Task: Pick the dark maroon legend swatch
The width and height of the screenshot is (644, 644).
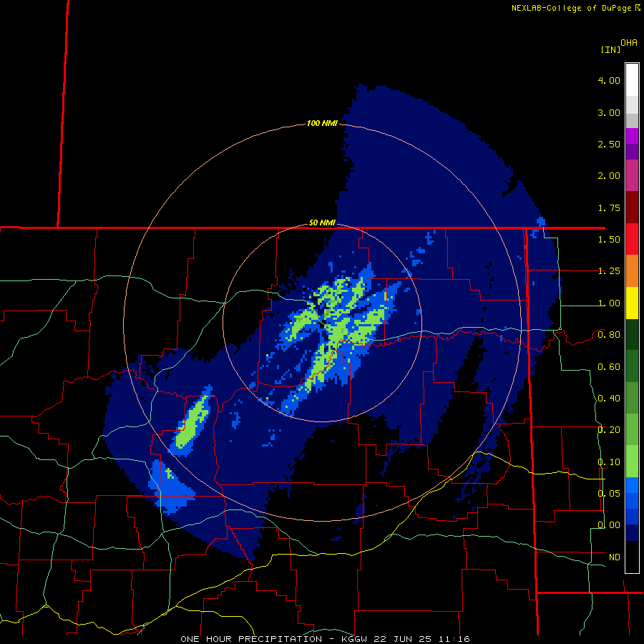Action: pos(632,208)
